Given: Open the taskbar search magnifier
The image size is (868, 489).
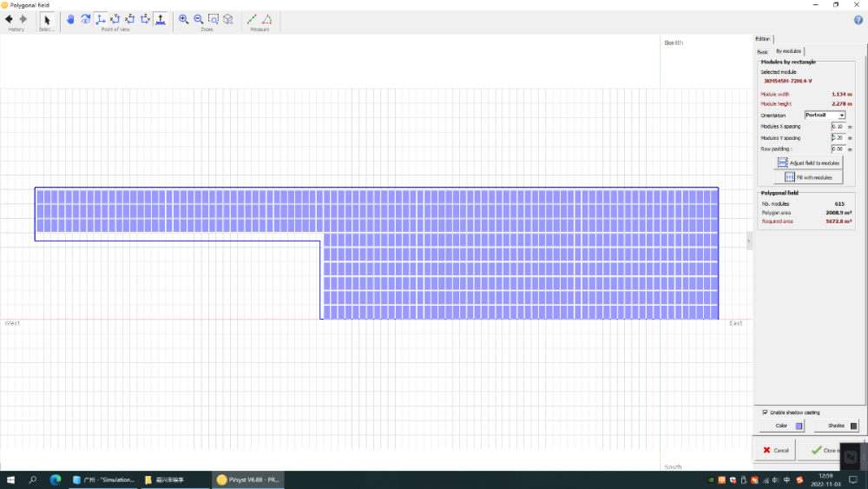Looking at the screenshot, I should click(33, 479).
